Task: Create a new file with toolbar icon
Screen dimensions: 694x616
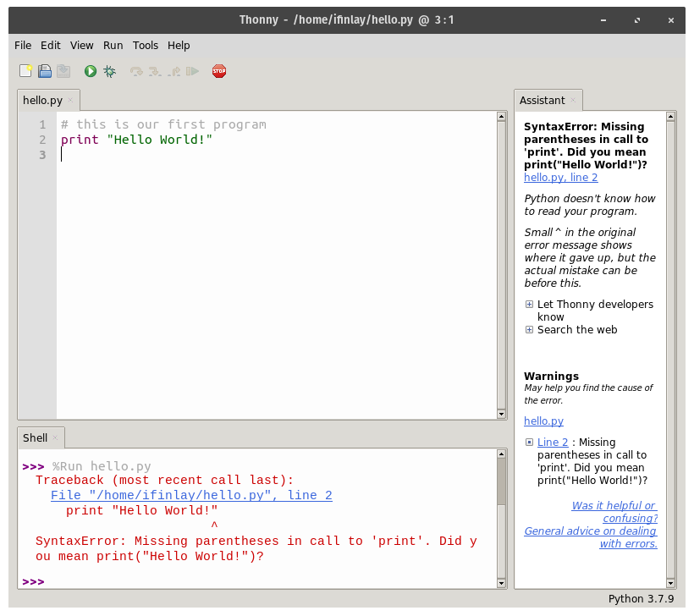Action: [x=25, y=71]
